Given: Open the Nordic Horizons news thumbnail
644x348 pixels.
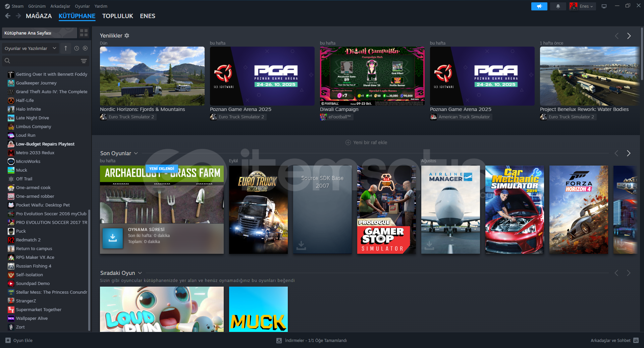Looking at the screenshot, I should tap(152, 76).
